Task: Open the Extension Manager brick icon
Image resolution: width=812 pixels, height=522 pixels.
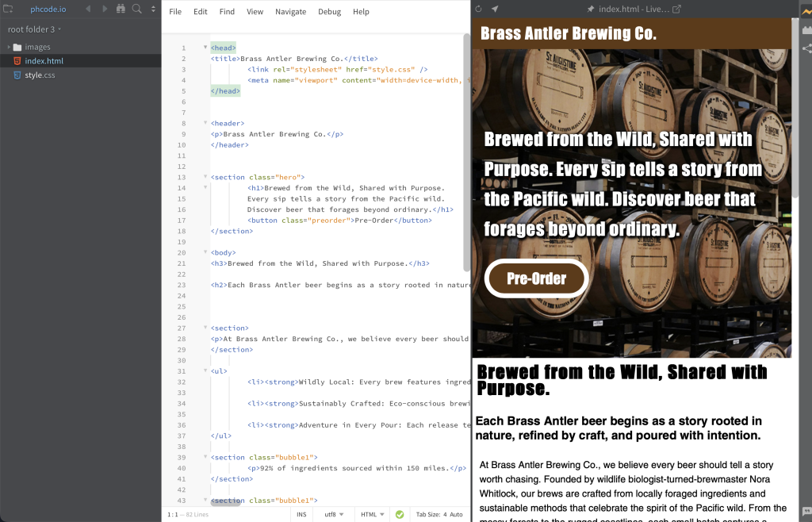Action: [806, 30]
